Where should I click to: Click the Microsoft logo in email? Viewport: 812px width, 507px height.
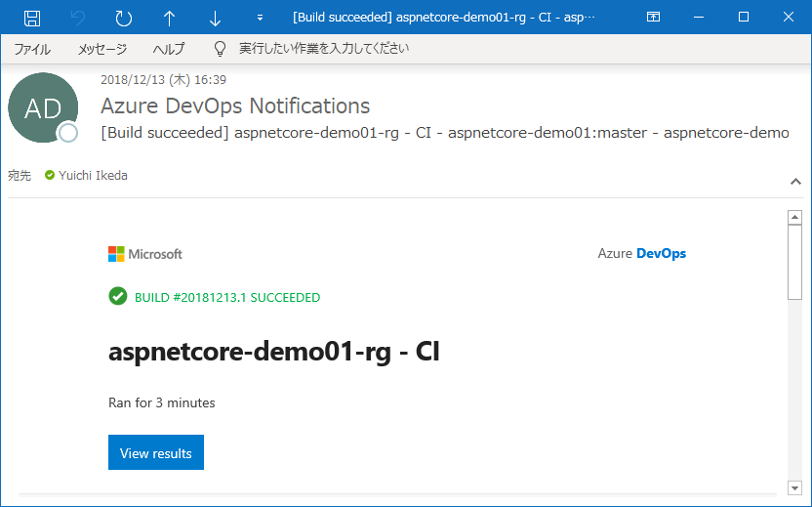click(145, 254)
